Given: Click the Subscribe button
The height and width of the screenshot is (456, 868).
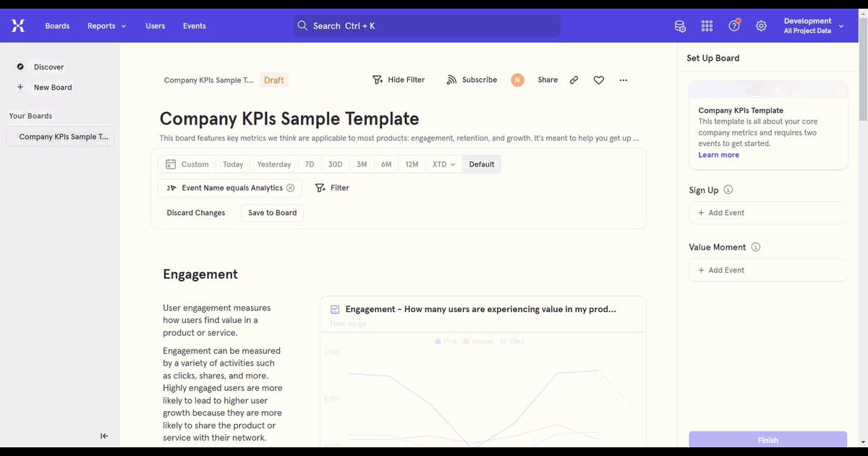Looking at the screenshot, I should pyautogui.click(x=472, y=80).
